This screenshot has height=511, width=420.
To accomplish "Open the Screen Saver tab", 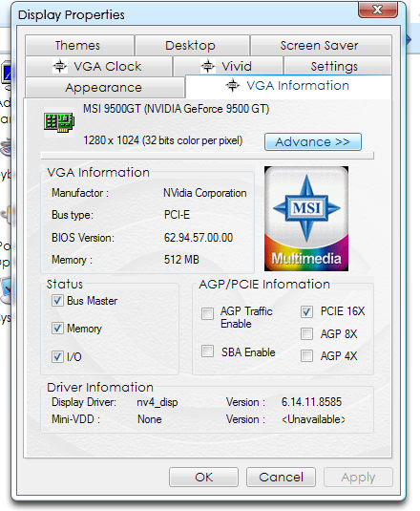I will 321,45.
